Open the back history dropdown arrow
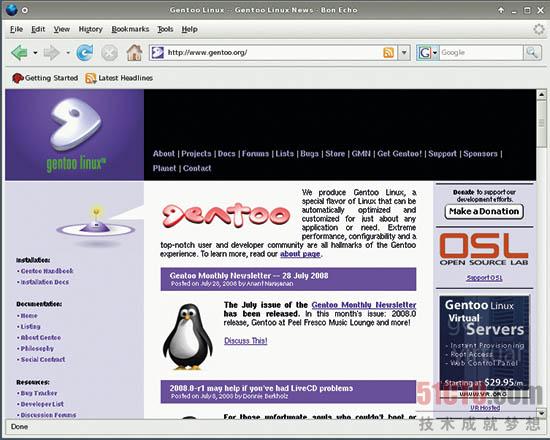The width and height of the screenshot is (550, 440). pos(35,53)
